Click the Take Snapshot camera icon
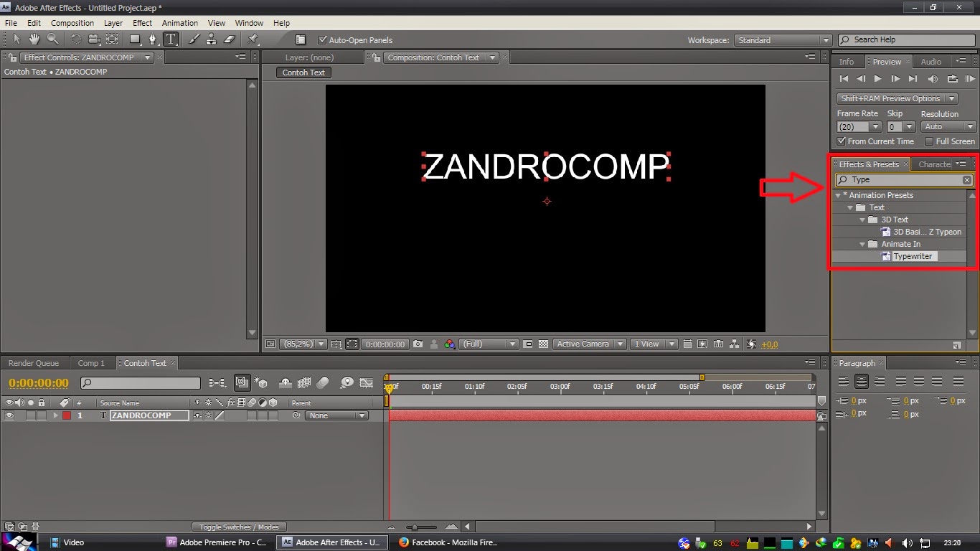 click(418, 344)
